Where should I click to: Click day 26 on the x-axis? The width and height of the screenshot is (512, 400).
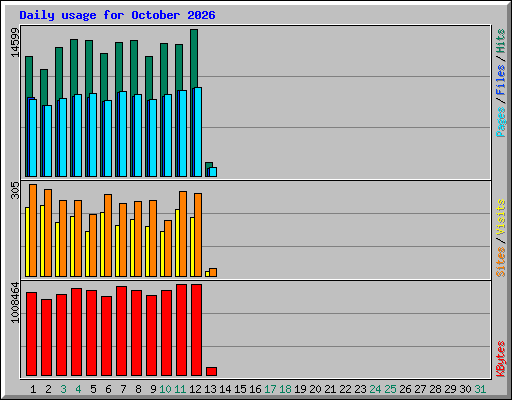(x=405, y=389)
